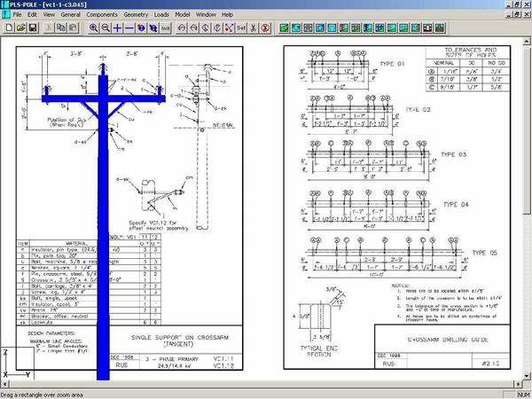Click the blue plus toolbar icon
Image resolution: width=532 pixels, height=399 pixels.
pos(118,27)
